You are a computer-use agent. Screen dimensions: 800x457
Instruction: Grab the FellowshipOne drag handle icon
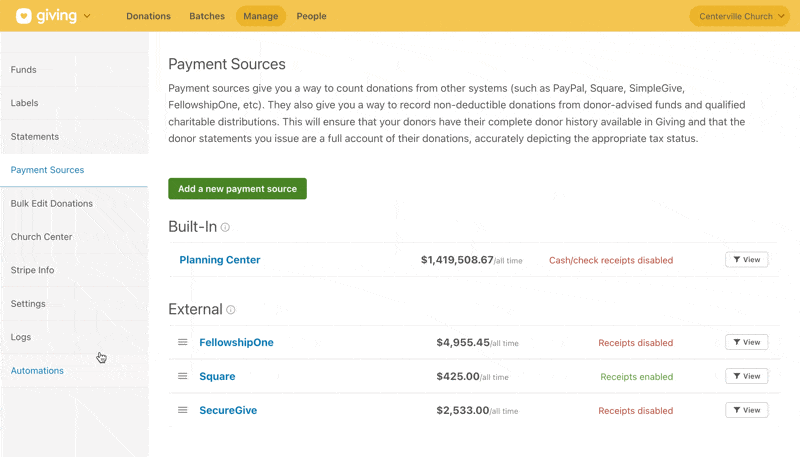point(183,343)
